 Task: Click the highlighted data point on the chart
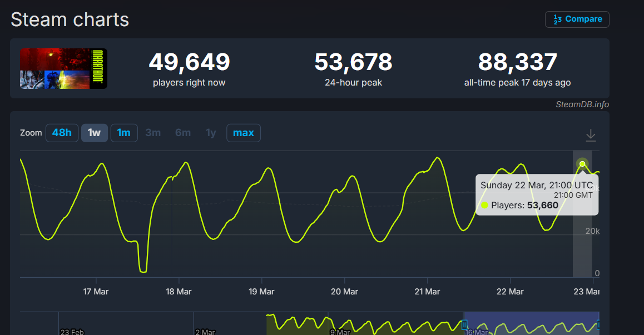coord(582,164)
